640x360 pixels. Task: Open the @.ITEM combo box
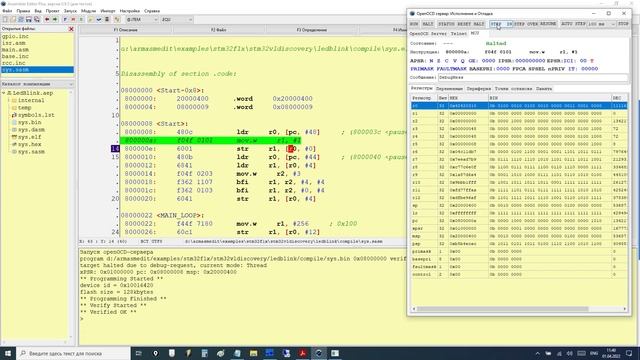point(142,20)
